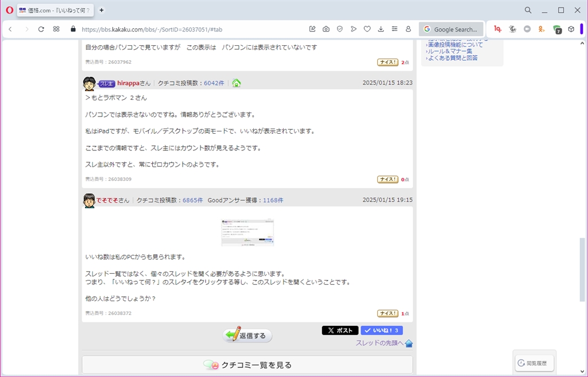Click ナイス! on post 26038309

point(388,180)
